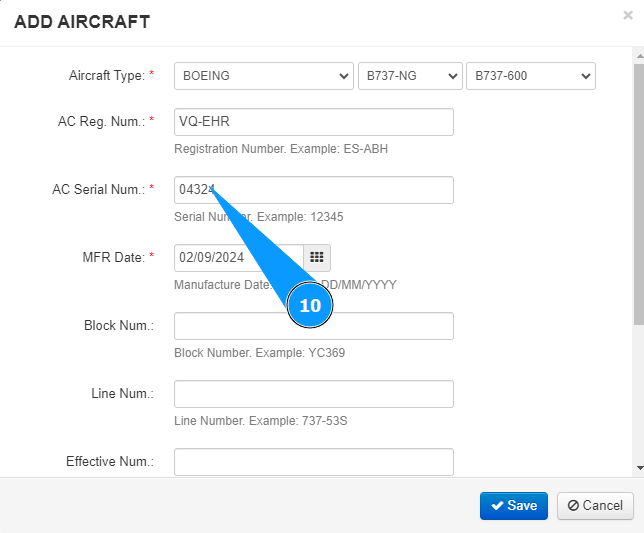The width and height of the screenshot is (644, 533).
Task: Click the Aircraft Type label
Action: pos(107,76)
